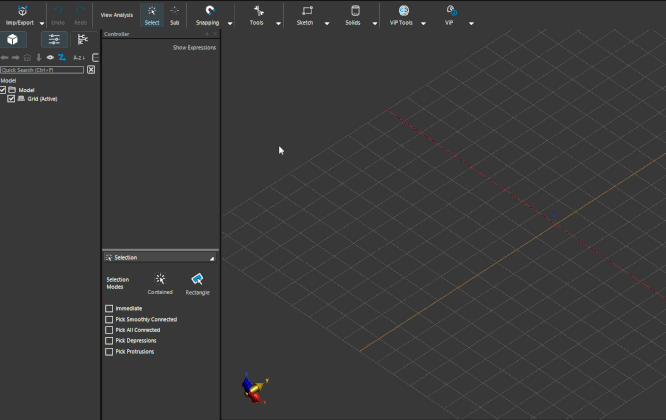Open the View Analysis menu
Screen dimensions: 666x420
click(x=116, y=15)
